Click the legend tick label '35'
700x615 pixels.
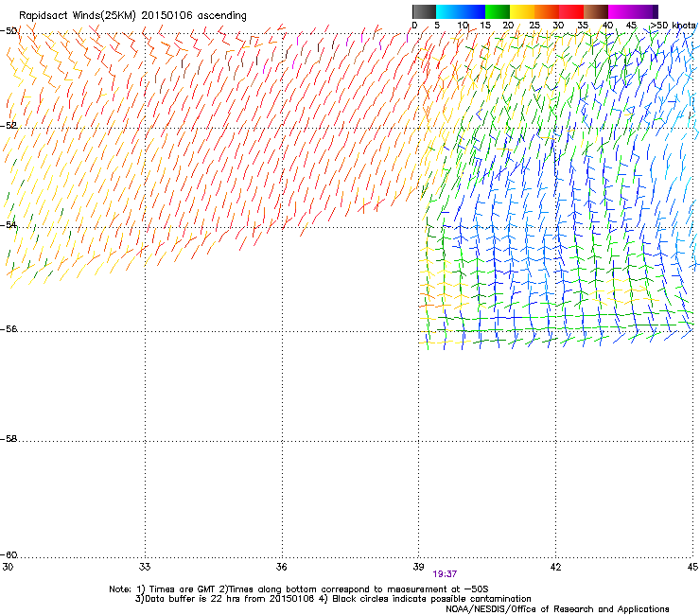point(583,26)
